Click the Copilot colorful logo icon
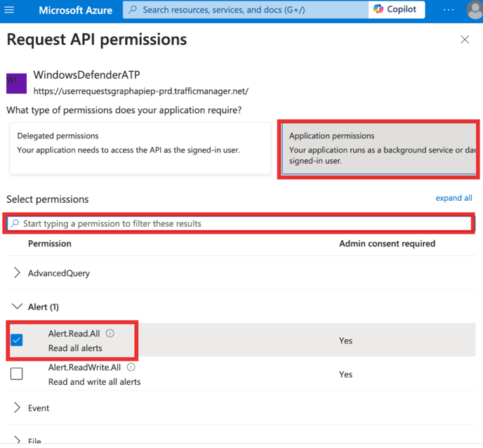Screen dimensions: 483x448 pos(378,9)
